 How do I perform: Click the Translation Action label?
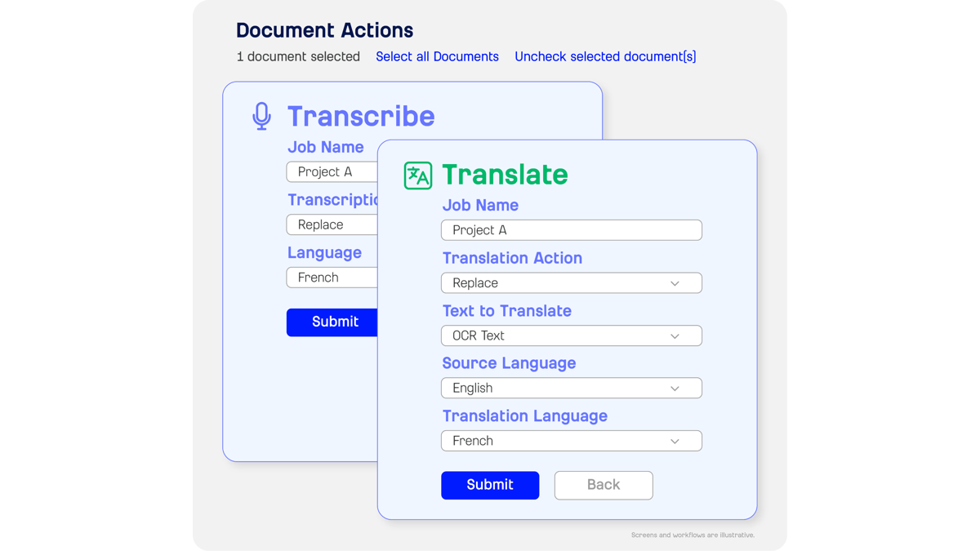pyautogui.click(x=512, y=258)
